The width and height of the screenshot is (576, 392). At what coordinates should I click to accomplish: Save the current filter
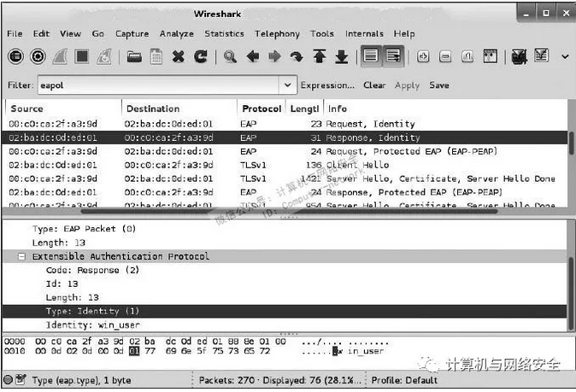[x=439, y=85]
